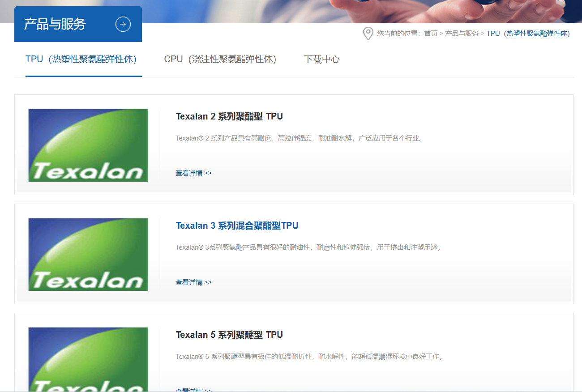Click the TPU breadcrumb link at the end

coord(528,34)
